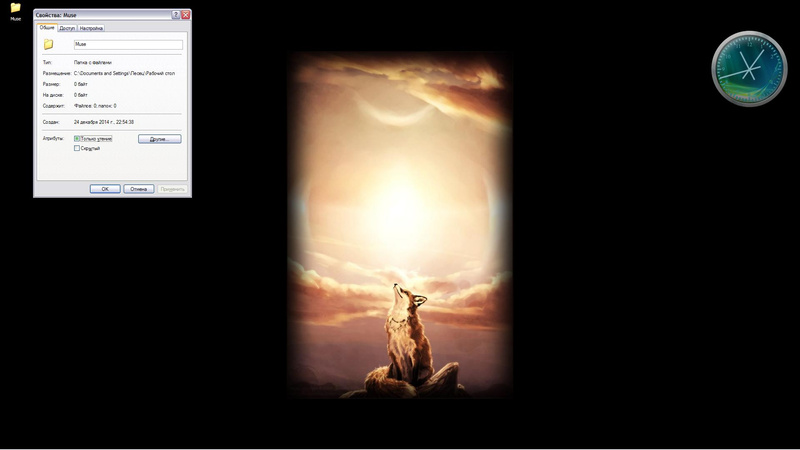Click the Тип label
This screenshot has height=450, width=800.
pyautogui.click(x=47, y=63)
